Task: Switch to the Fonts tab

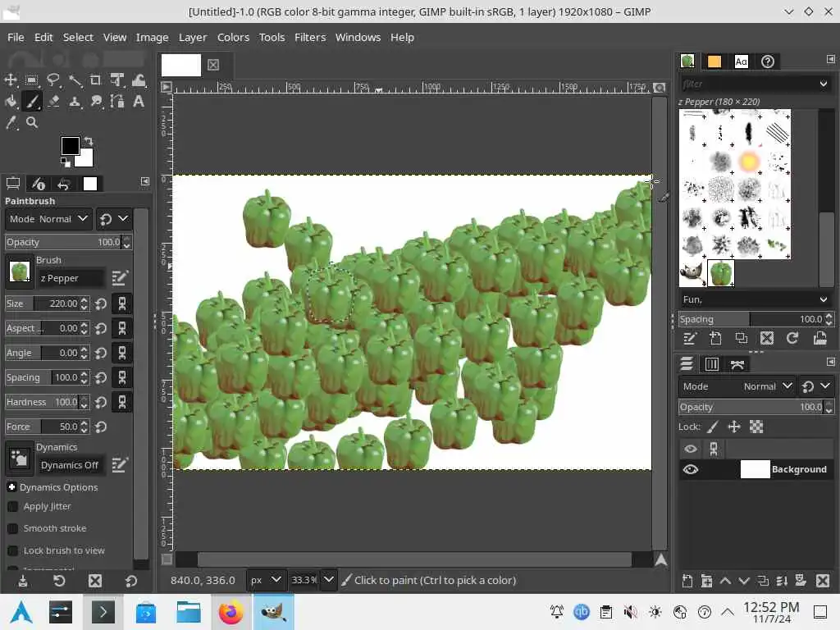Action: pos(741,62)
